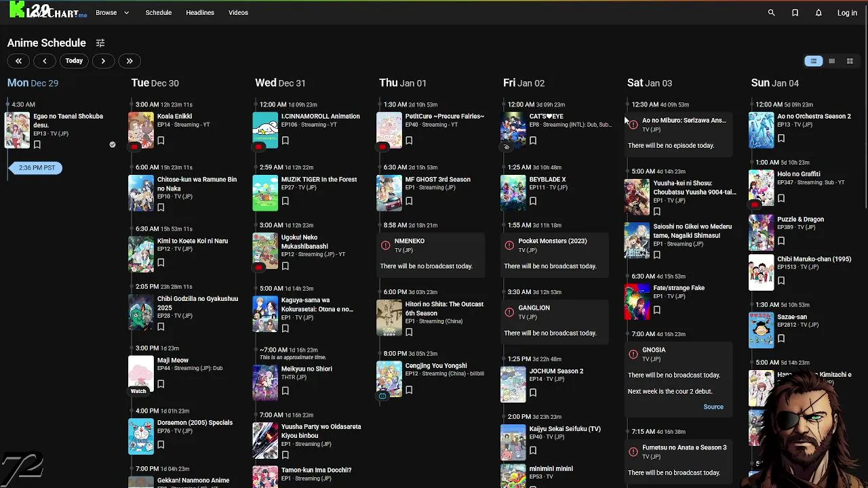The height and width of the screenshot is (488, 868).
Task: Open the Schedule nav item
Action: [159, 12]
